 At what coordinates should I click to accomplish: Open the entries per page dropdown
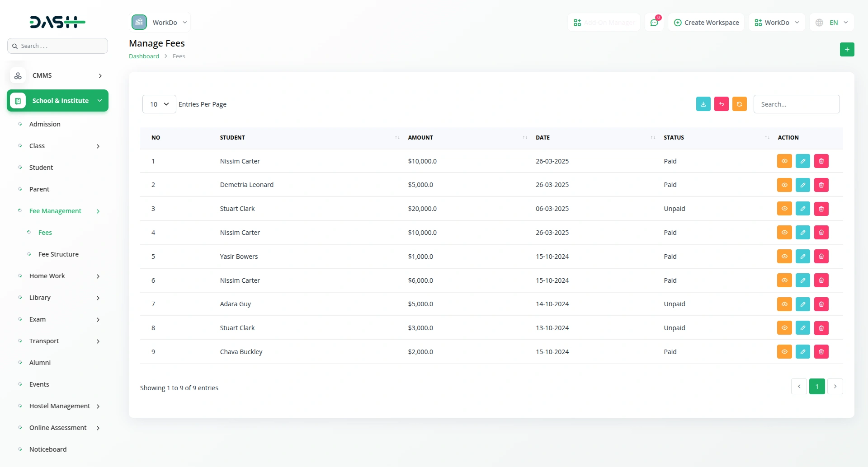(x=159, y=104)
